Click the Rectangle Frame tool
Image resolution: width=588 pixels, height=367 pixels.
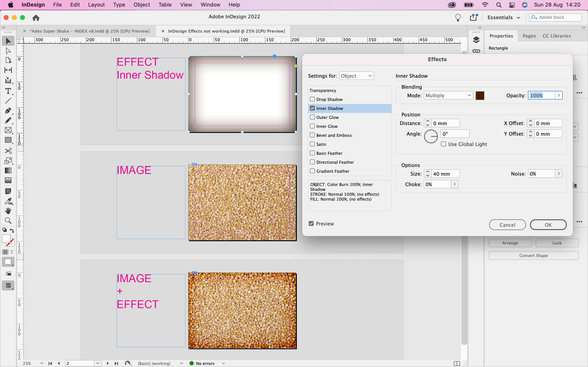(x=8, y=130)
